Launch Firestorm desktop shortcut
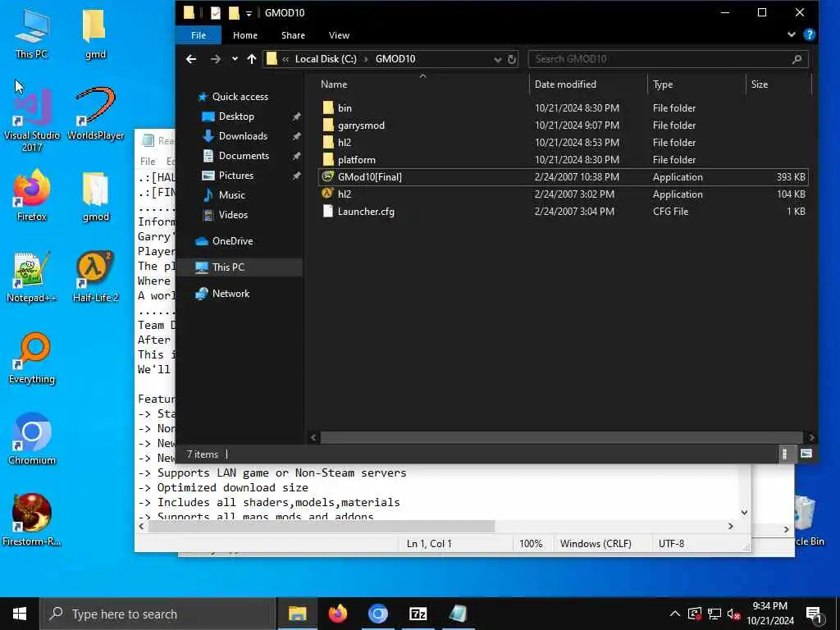The width and height of the screenshot is (840, 630). 32,519
